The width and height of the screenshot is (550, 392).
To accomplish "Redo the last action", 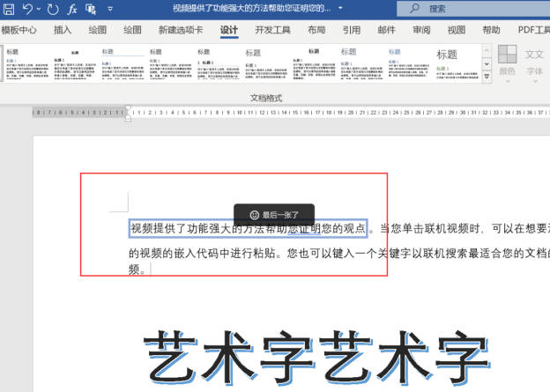I will pos(53,9).
